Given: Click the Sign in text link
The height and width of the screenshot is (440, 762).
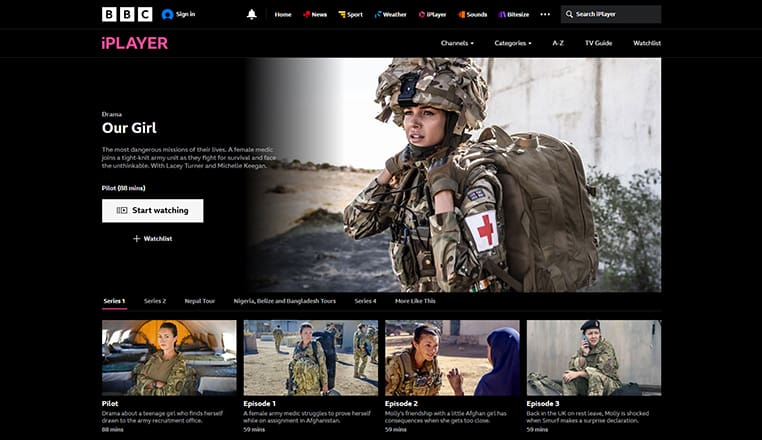Looking at the screenshot, I should click(185, 14).
